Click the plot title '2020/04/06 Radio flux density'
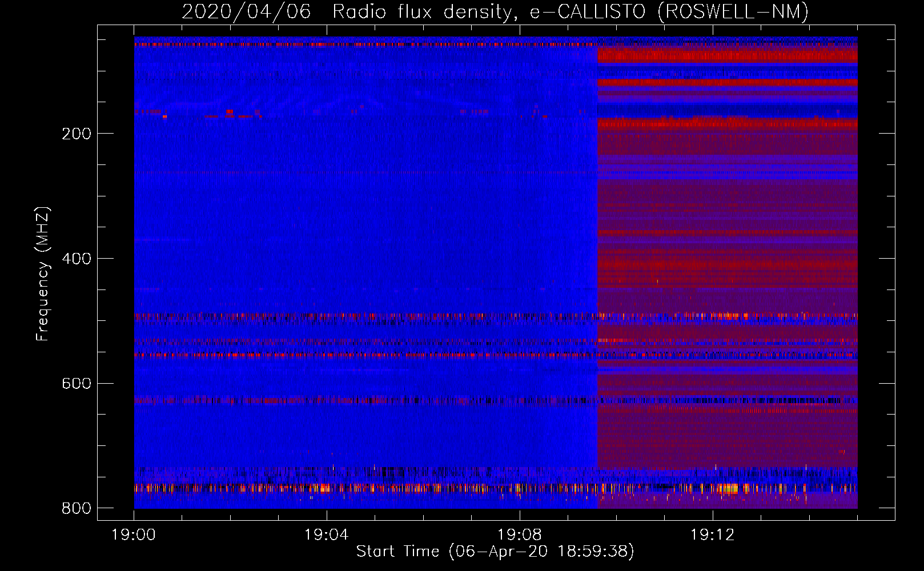This screenshot has height=571, width=924. pos(495,12)
